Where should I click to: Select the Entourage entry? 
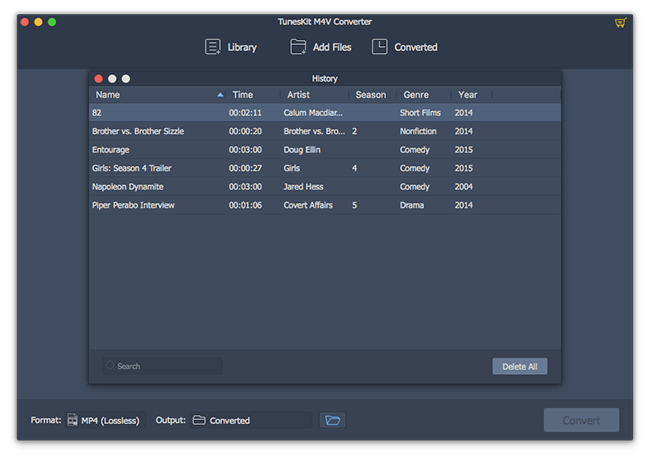pos(325,150)
